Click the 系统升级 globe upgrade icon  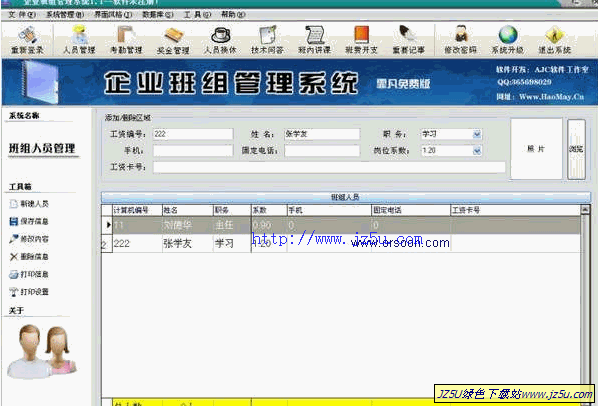coord(507,40)
